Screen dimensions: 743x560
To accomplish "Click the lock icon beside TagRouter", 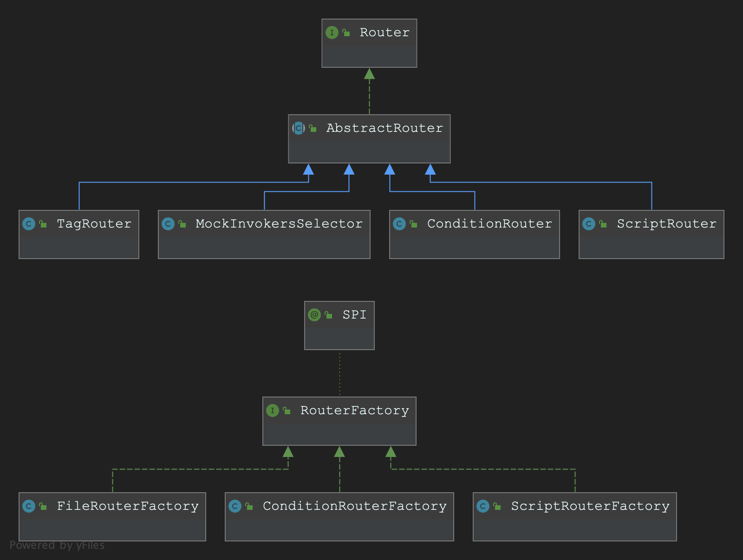I will [x=43, y=224].
